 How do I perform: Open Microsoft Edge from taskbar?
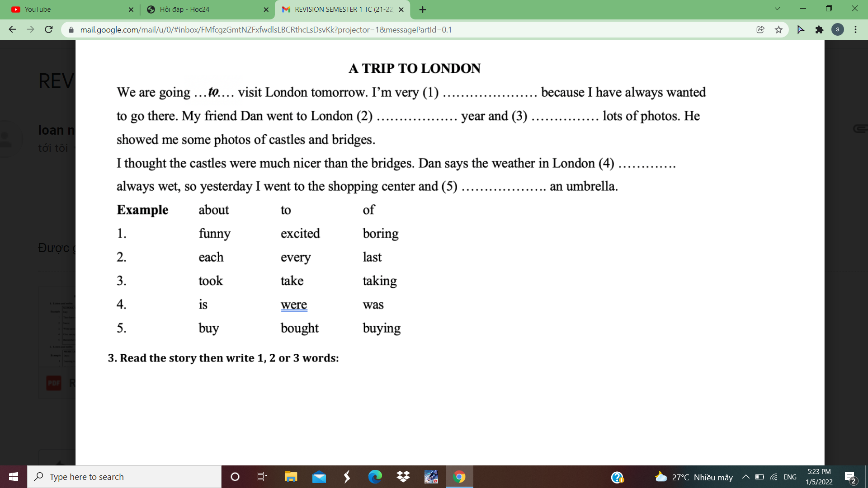pos(375,477)
